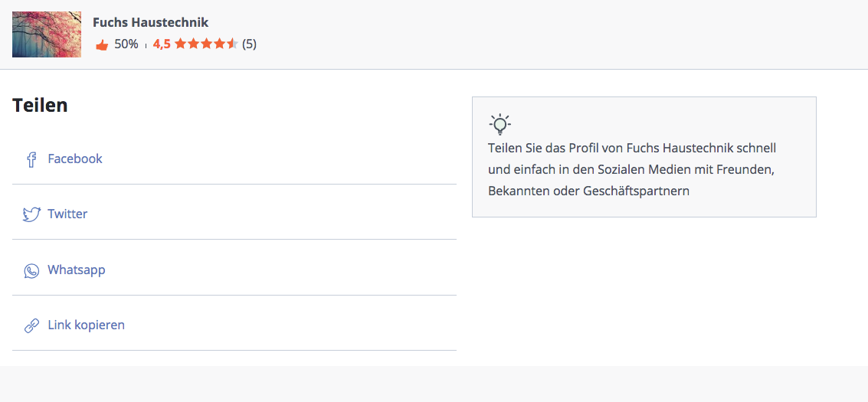This screenshot has width=868, height=402.
Task: Share profile via Twitter link
Action: 67,214
